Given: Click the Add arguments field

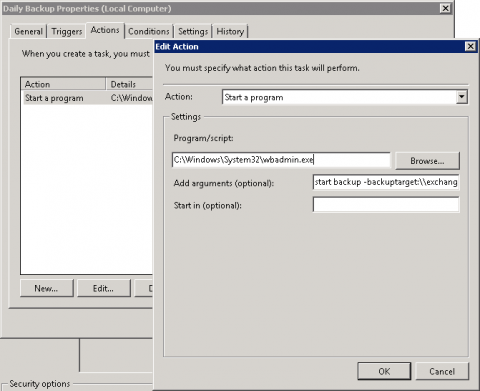Looking at the screenshot, I should coord(386,182).
